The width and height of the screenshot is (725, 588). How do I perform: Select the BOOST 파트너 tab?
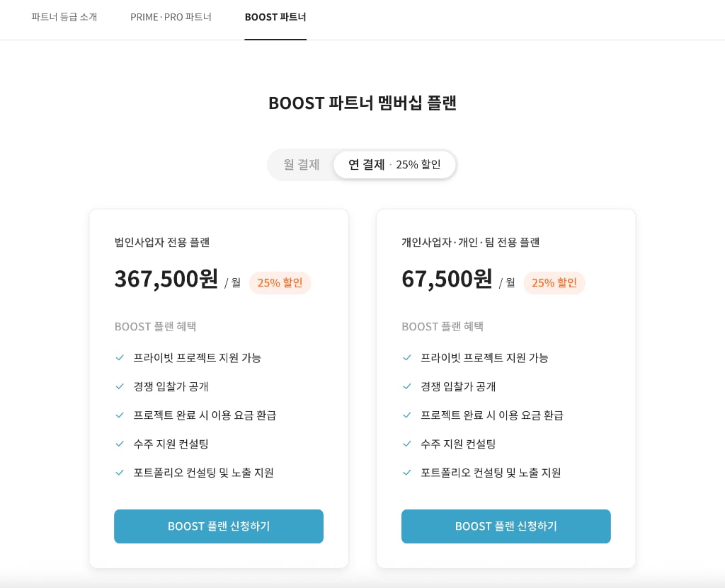[275, 17]
